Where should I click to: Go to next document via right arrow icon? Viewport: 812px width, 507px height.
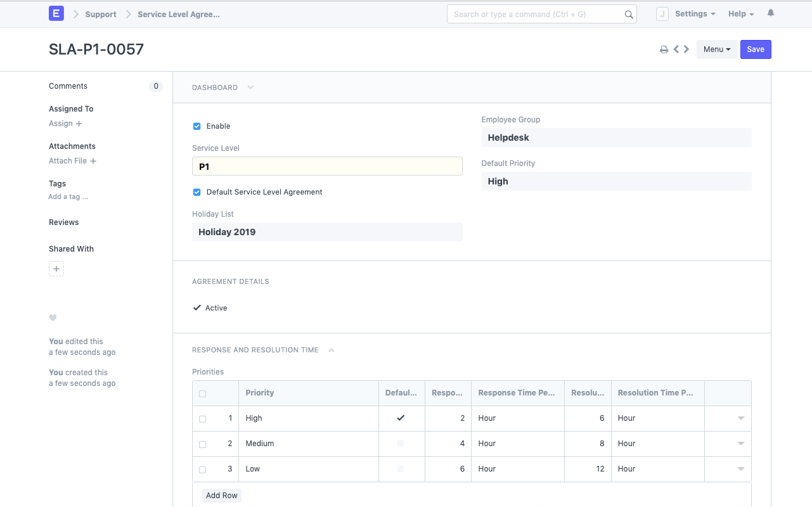click(x=686, y=49)
